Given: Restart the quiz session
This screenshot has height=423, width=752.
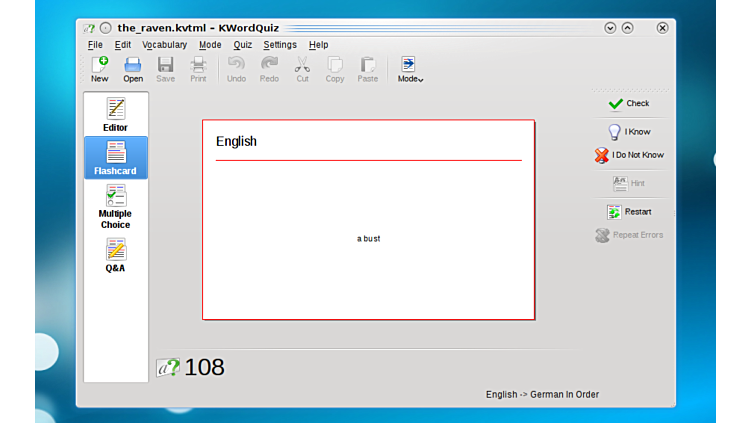Looking at the screenshot, I should (629, 211).
